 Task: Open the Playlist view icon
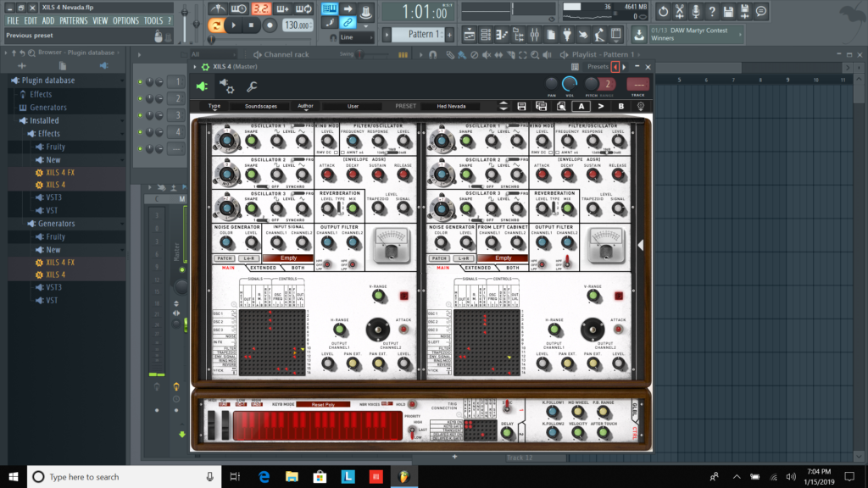point(469,35)
